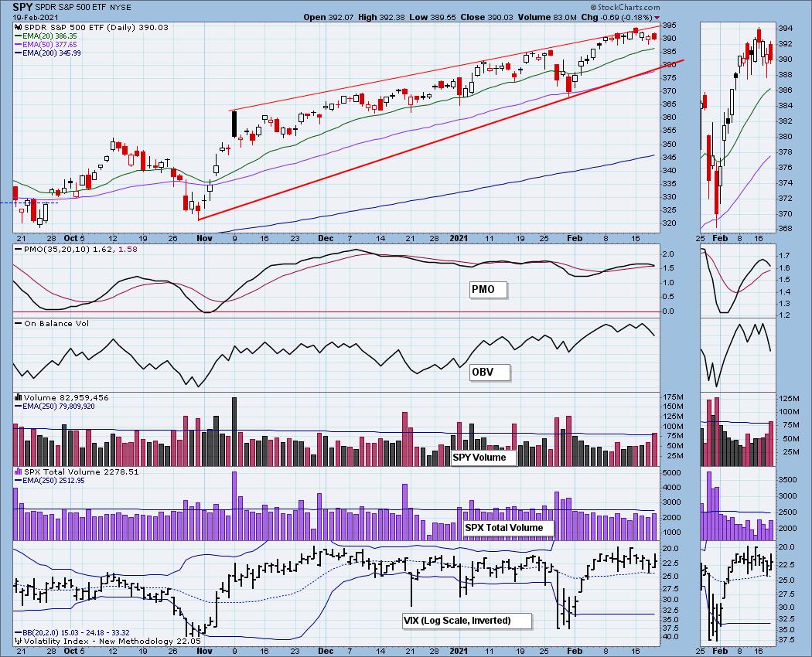This screenshot has height=657, width=812.
Task: Click the red down-arrow change indicator
Action: [x=657, y=18]
